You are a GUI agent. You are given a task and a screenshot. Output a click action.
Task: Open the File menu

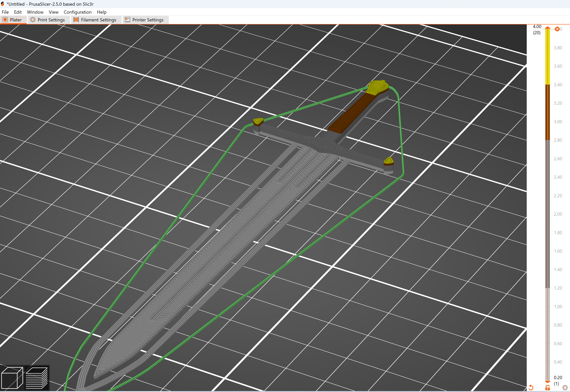5,12
